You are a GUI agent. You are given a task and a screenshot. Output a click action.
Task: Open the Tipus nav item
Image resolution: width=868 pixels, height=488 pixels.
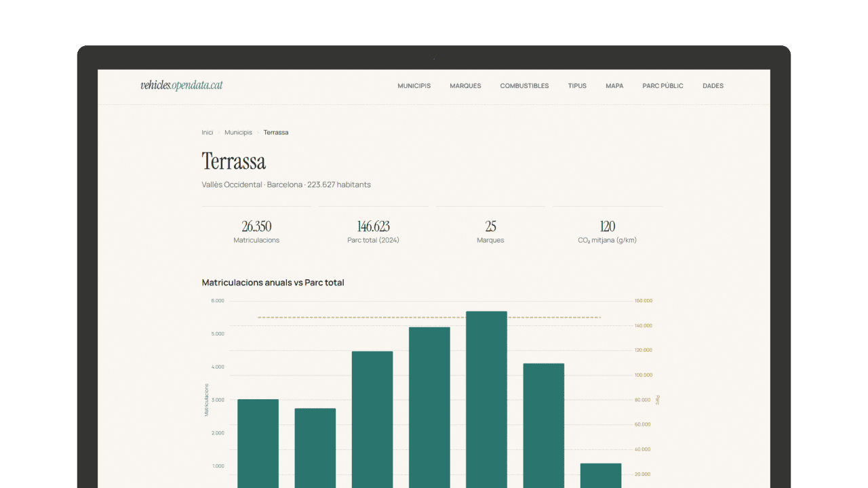(x=577, y=86)
